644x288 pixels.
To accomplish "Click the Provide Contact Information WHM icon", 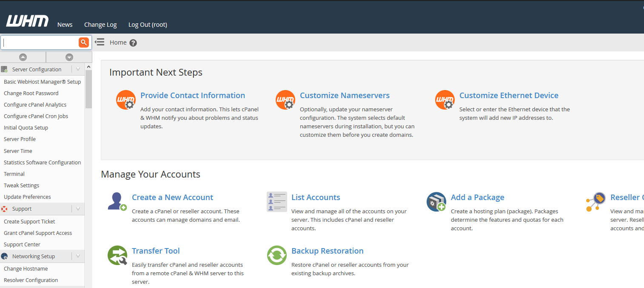I will click(x=126, y=100).
